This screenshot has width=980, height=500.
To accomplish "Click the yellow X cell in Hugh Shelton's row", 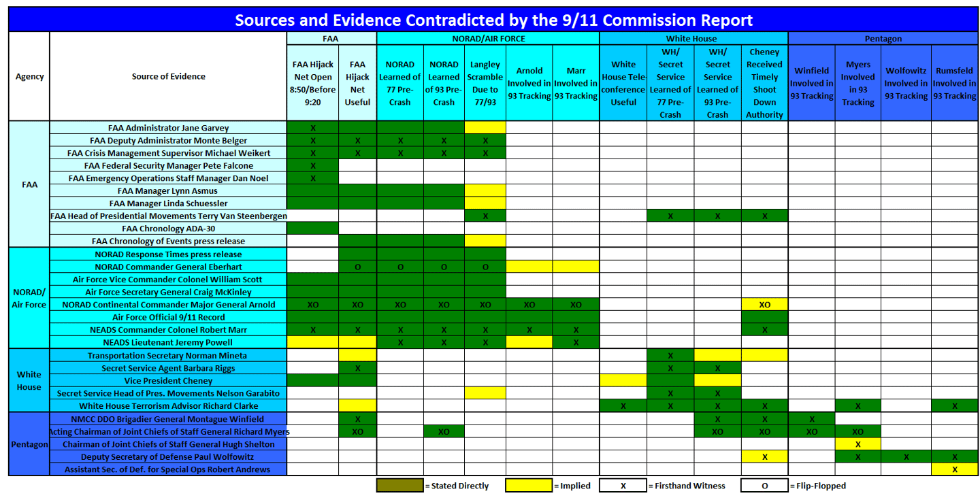I will (x=857, y=444).
